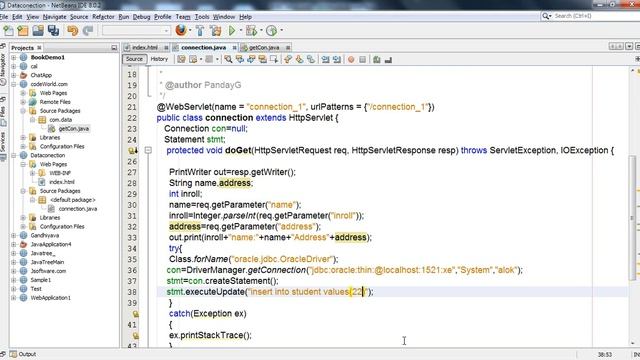
Task: Select index.html in the Projects tree
Action: pos(62,182)
